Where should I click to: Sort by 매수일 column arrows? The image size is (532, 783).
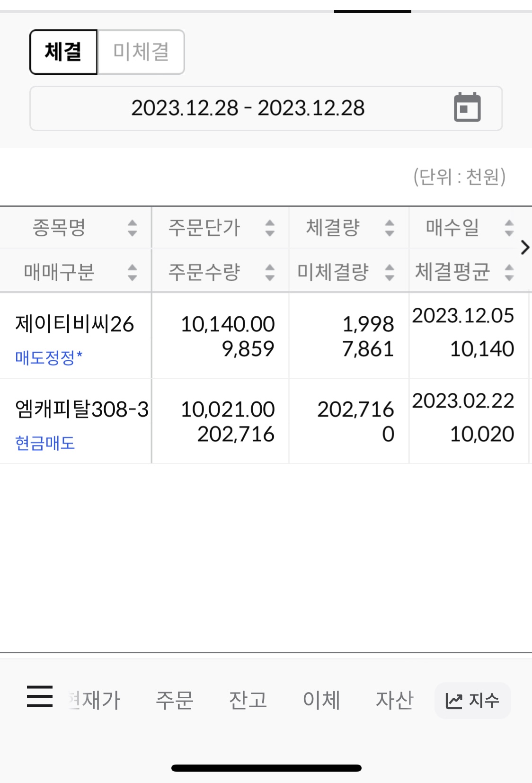(x=509, y=228)
